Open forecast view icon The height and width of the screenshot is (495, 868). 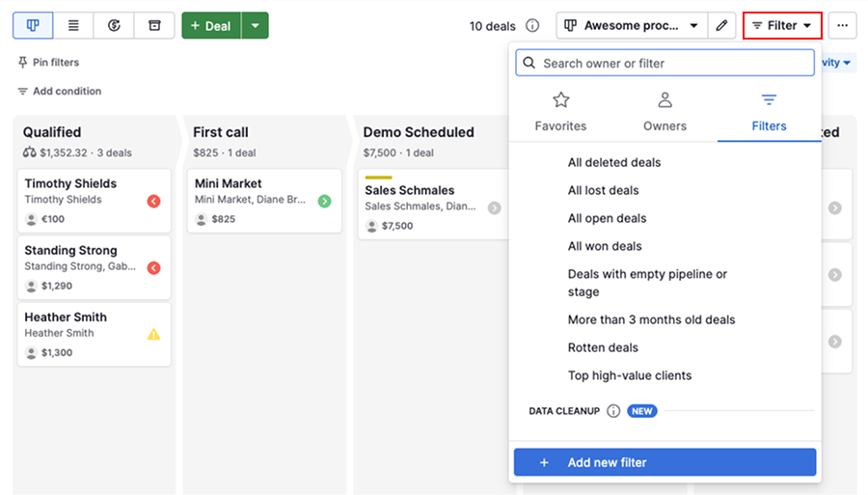[x=114, y=26]
